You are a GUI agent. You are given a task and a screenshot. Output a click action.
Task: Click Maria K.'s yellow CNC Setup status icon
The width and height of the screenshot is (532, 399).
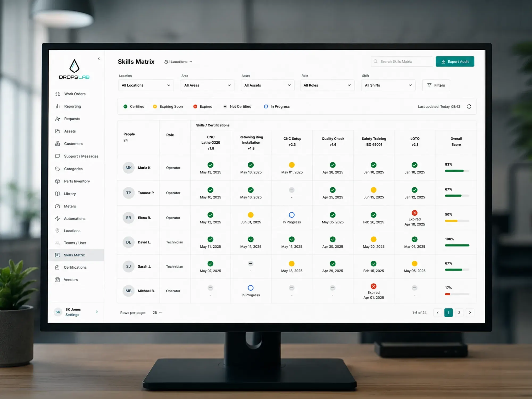pyautogui.click(x=292, y=165)
